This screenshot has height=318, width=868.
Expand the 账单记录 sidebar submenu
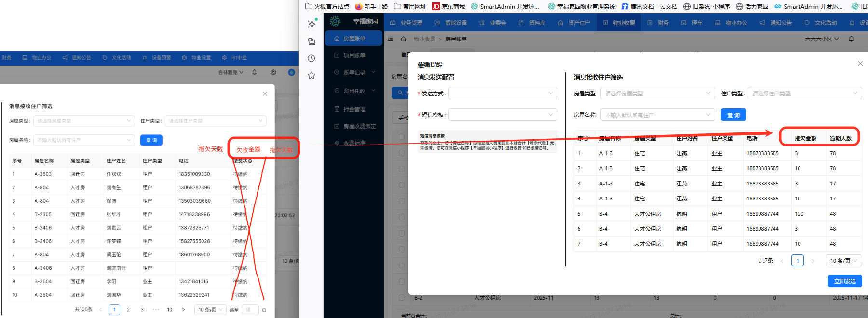[x=353, y=72]
